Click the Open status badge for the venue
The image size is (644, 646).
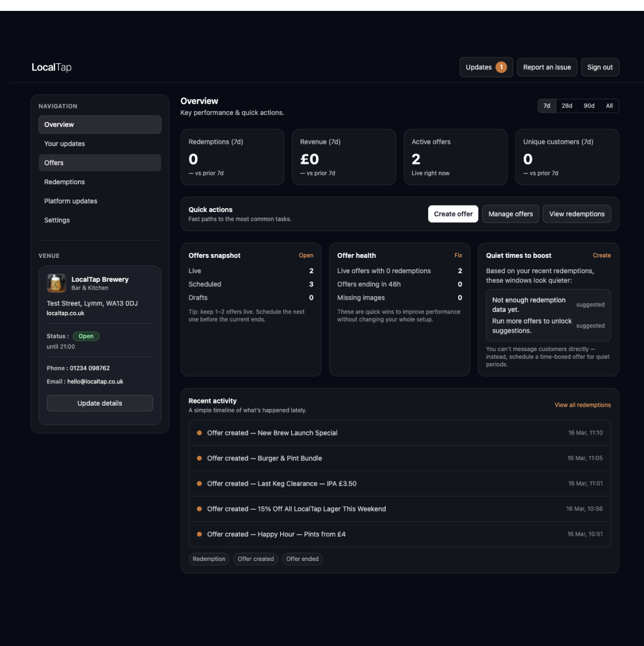point(86,336)
